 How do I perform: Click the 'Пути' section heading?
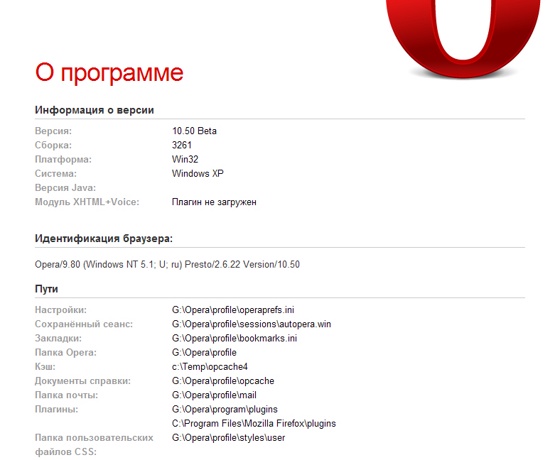(46, 289)
